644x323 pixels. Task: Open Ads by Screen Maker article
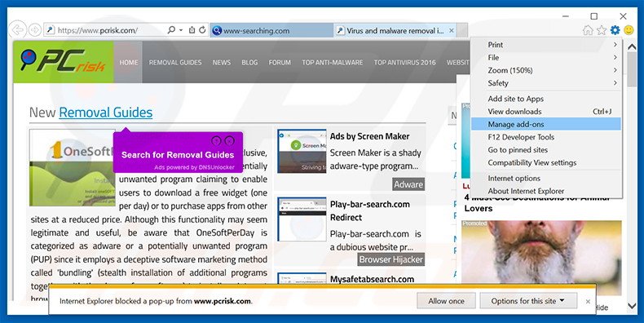pyautogui.click(x=369, y=136)
